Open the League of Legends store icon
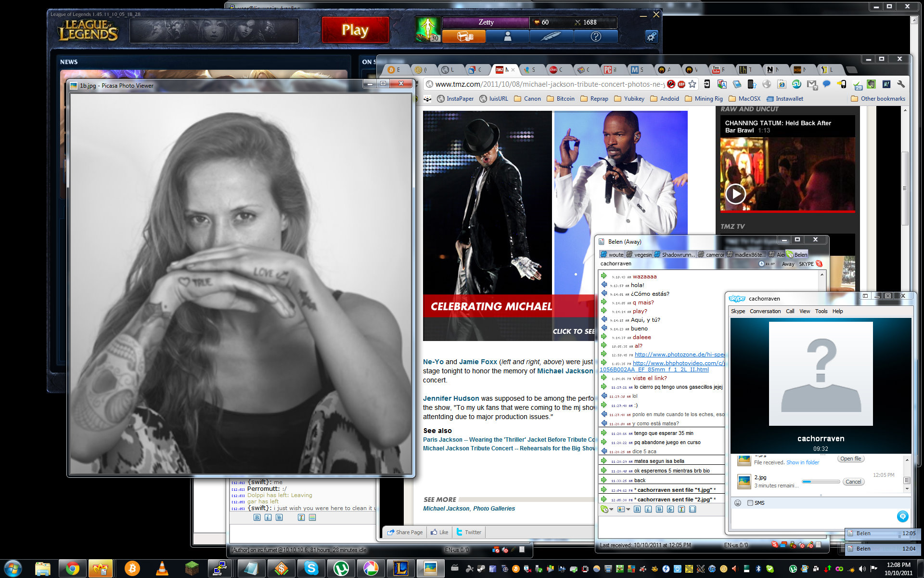 click(464, 37)
